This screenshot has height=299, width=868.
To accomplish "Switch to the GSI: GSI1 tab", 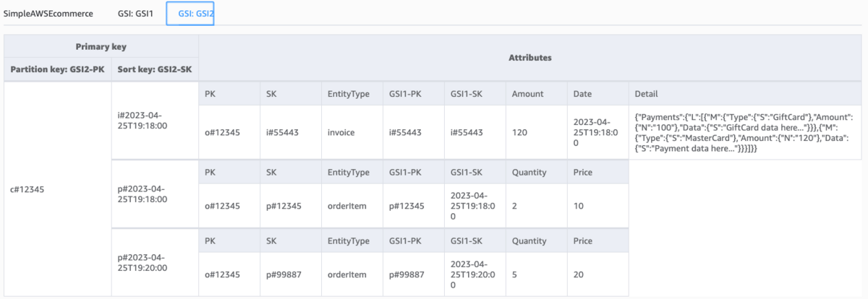I will pos(135,14).
